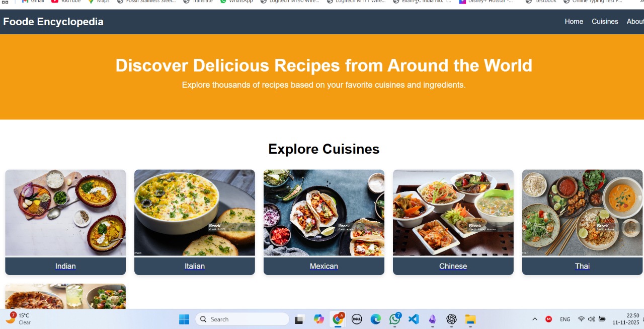The height and width of the screenshot is (329, 644).
Task: Open the ENG language switcher
Action: pyautogui.click(x=565, y=319)
